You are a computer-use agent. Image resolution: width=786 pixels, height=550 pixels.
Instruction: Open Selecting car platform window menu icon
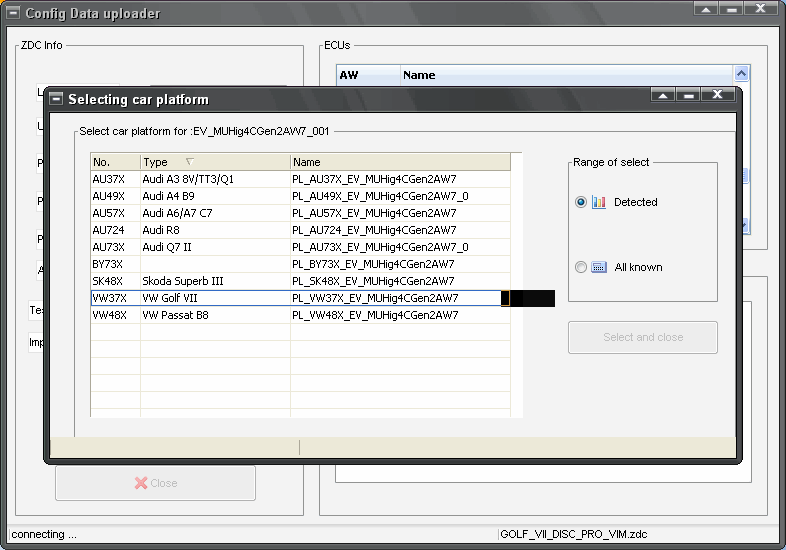(x=56, y=99)
